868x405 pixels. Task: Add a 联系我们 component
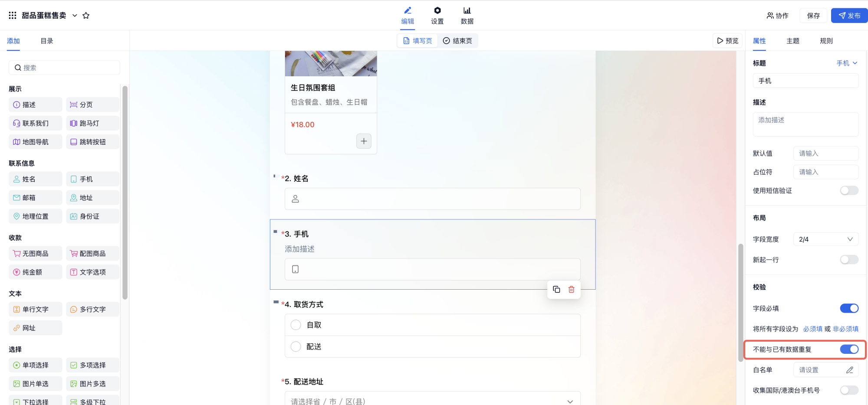[x=36, y=123]
